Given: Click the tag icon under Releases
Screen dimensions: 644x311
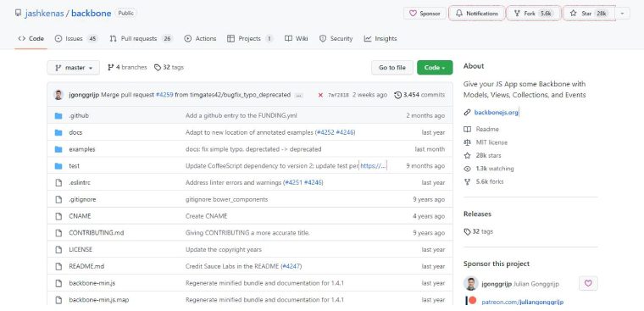Looking at the screenshot, I should pos(467,231).
